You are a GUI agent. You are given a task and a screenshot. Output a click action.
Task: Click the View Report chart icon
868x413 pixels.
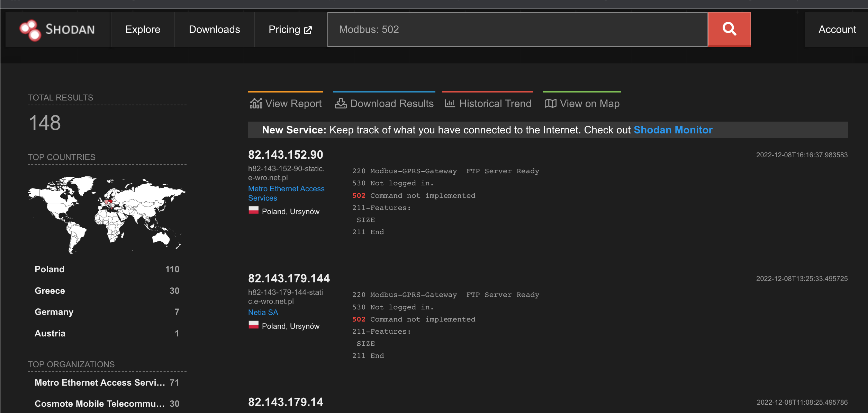point(256,103)
